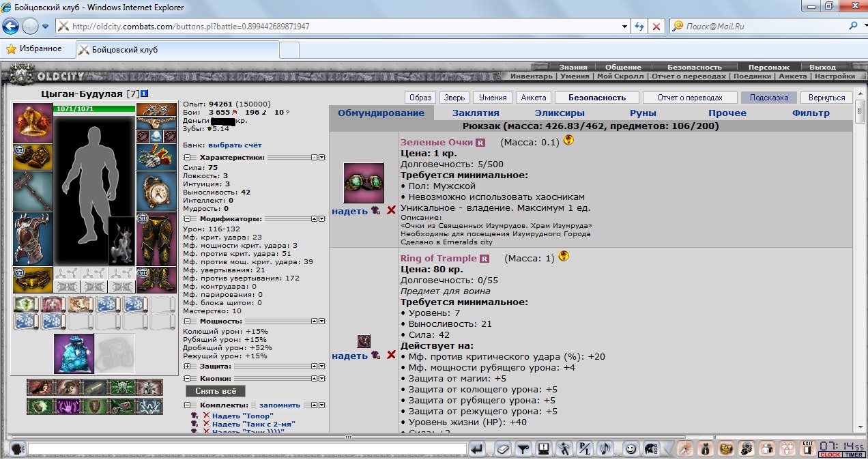Click the red helmet equipment slot

(x=33, y=123)
